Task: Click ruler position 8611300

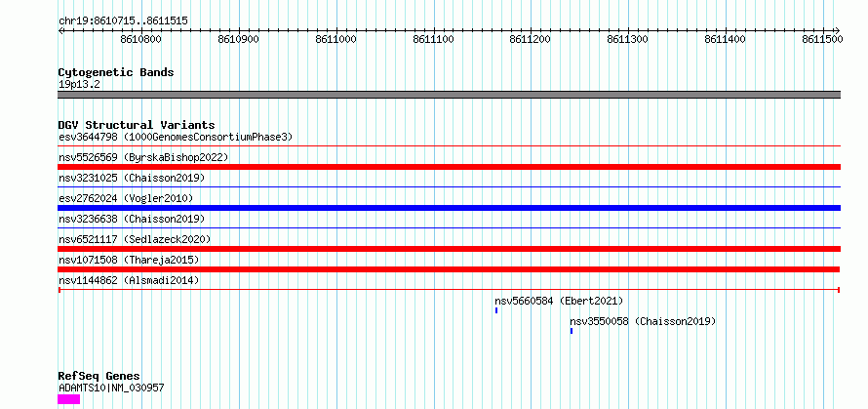Action: pos(628,39)
